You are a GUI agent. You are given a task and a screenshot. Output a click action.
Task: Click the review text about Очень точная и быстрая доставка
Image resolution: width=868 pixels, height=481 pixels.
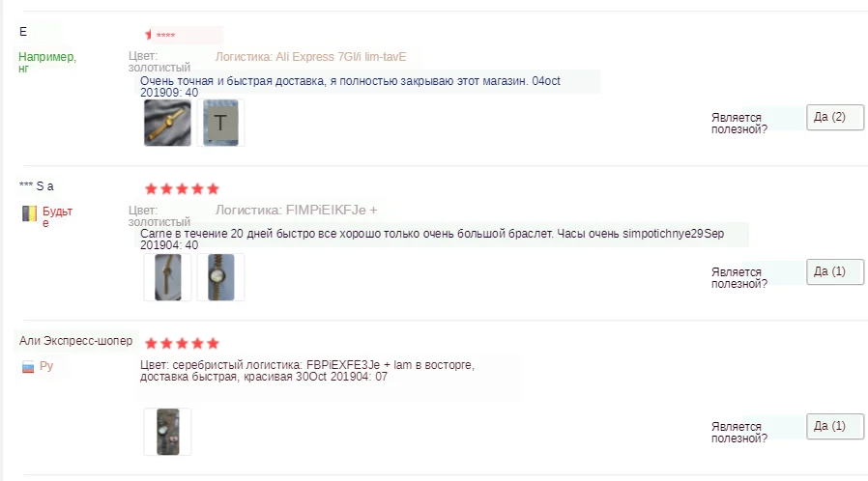350,86
